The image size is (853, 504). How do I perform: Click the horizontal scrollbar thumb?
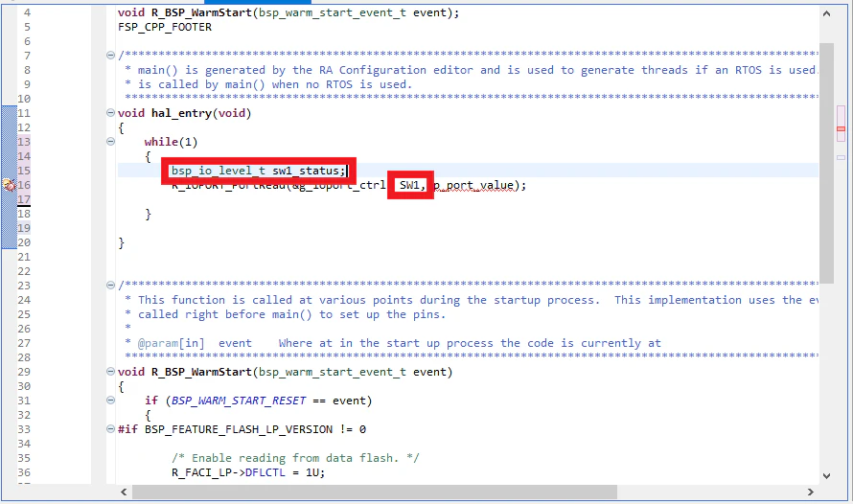click(375, 493)
